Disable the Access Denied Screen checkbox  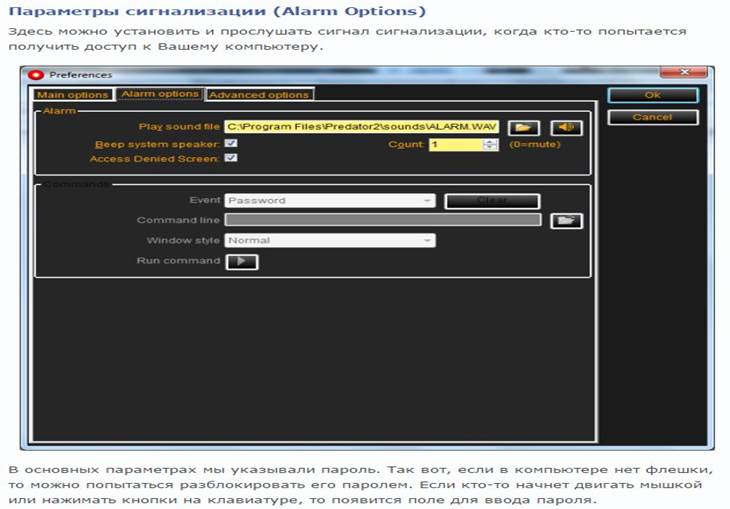(231, 158)
